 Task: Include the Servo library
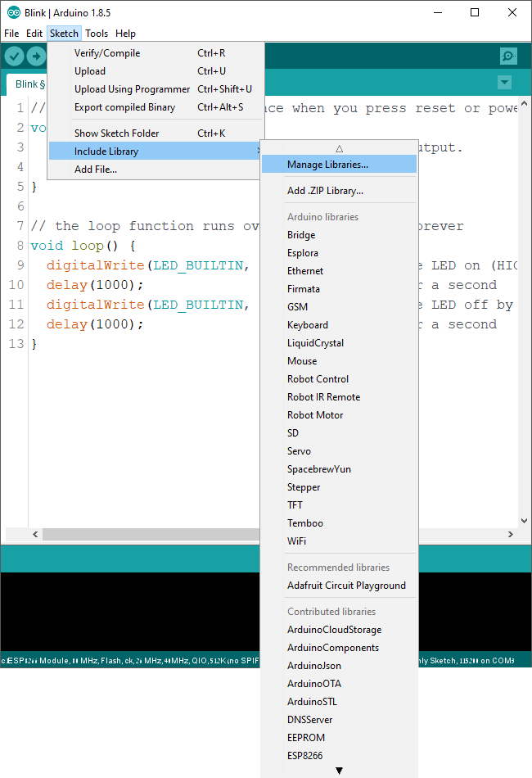coord(339,451)
